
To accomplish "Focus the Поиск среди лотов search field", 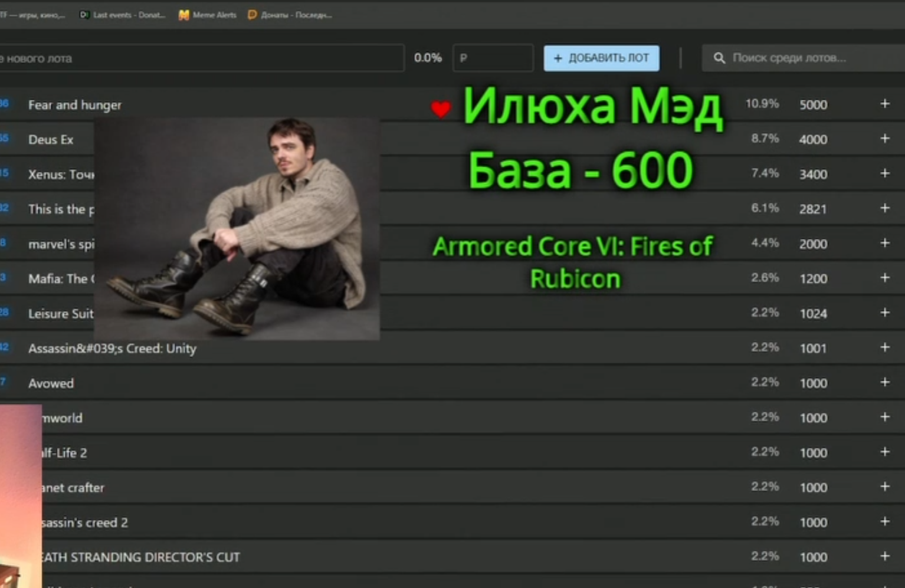I will 804,58.
